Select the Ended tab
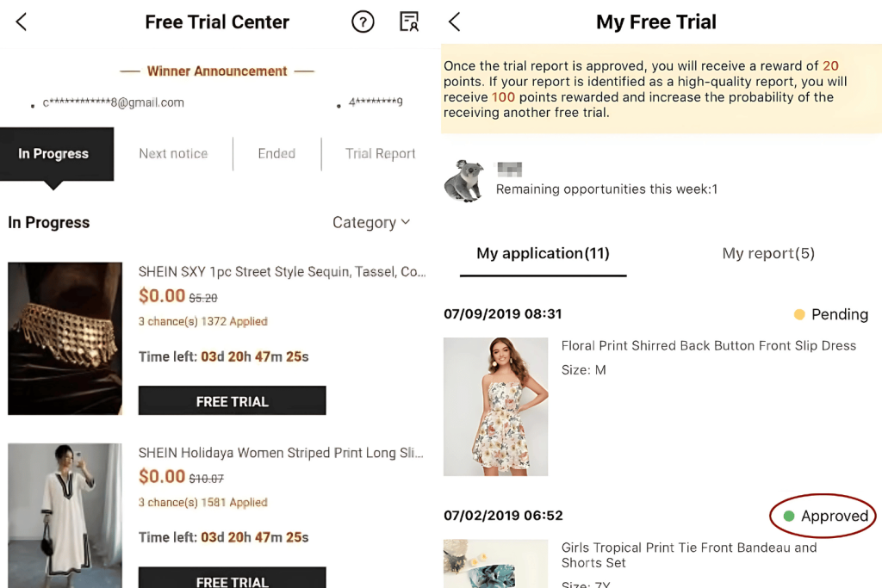The image size is (882, 588). (x=276, y=153)
